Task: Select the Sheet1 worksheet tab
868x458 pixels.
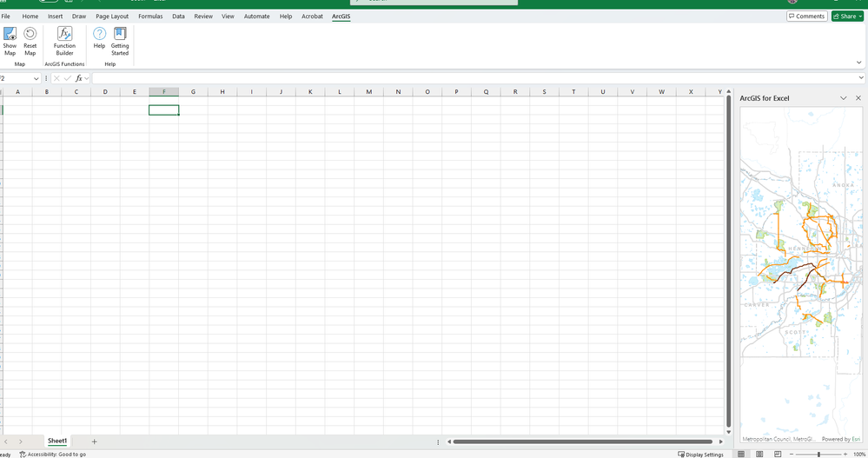Action: tap(57, 441)
